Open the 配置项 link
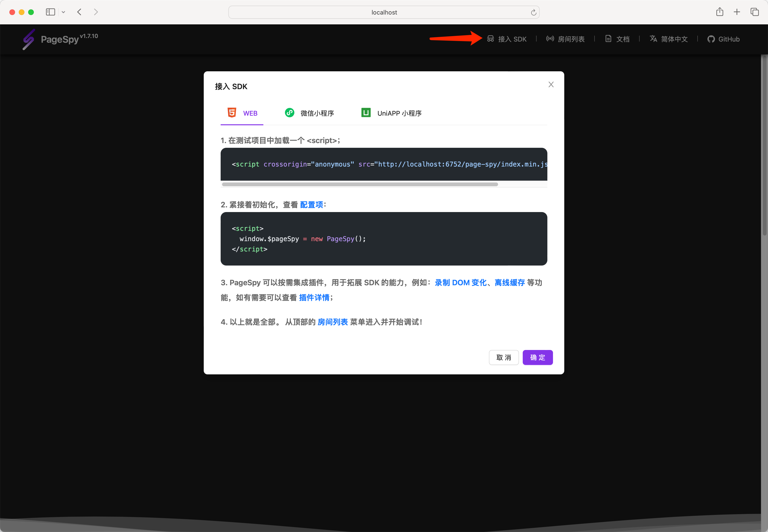 [x=311, y=205]
